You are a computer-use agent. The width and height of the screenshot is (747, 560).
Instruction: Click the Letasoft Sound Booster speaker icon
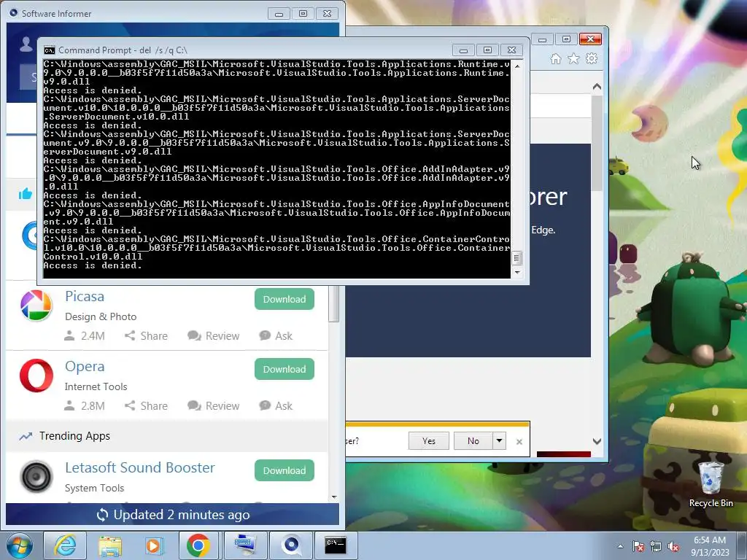pos(36,475)
